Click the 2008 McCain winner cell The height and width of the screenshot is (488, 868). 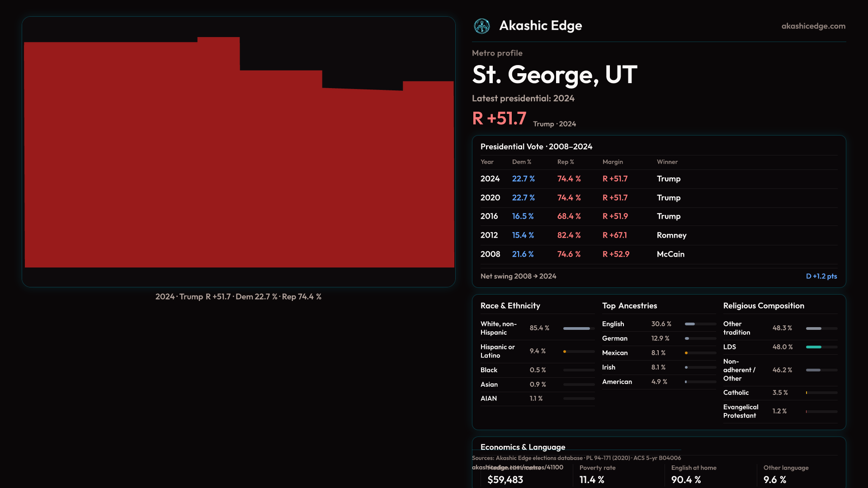(x=670, y=254)
